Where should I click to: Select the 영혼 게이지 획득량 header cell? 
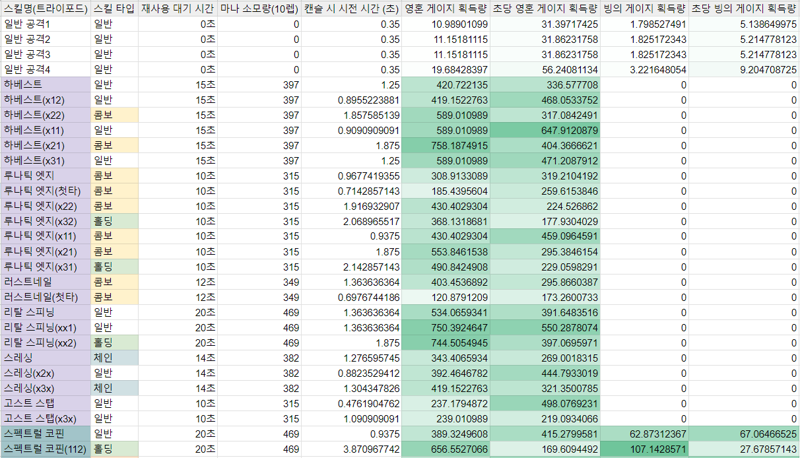[x=446, y=7]
